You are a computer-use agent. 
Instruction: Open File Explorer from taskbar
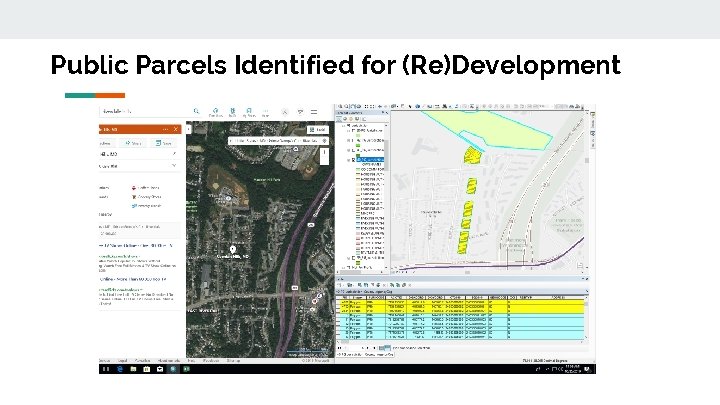point(133,369)
